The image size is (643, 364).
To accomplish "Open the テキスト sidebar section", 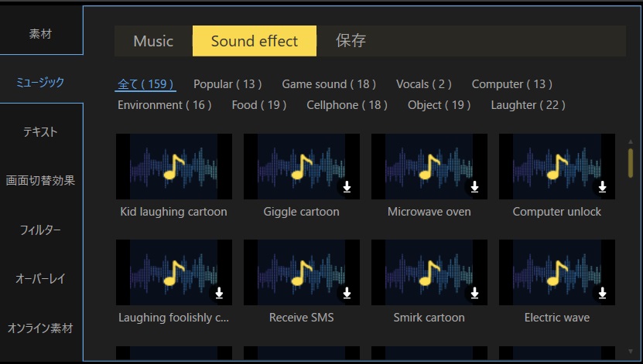I will (x=40, y=131).
